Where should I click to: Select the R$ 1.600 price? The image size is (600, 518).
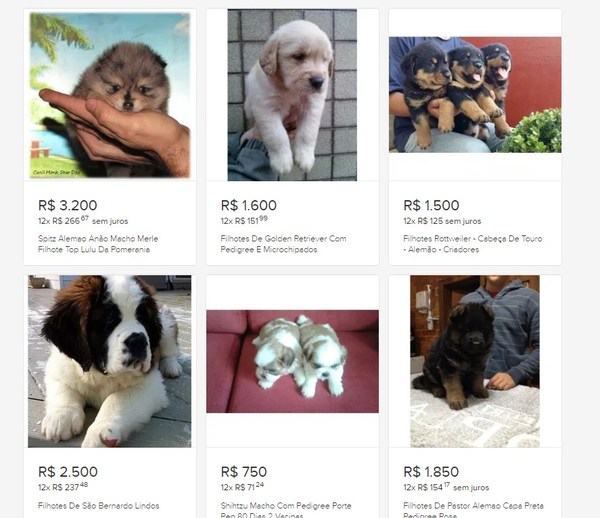coord(249,204)
